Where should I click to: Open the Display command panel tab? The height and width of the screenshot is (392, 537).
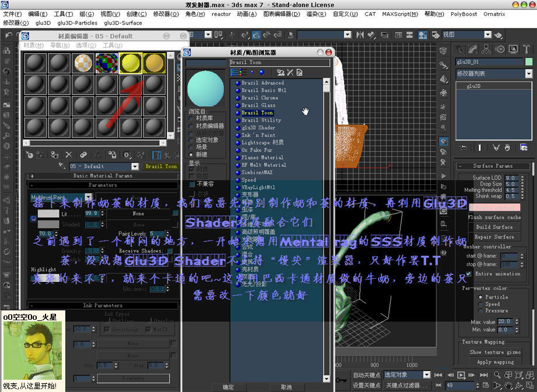click(513, 50)
